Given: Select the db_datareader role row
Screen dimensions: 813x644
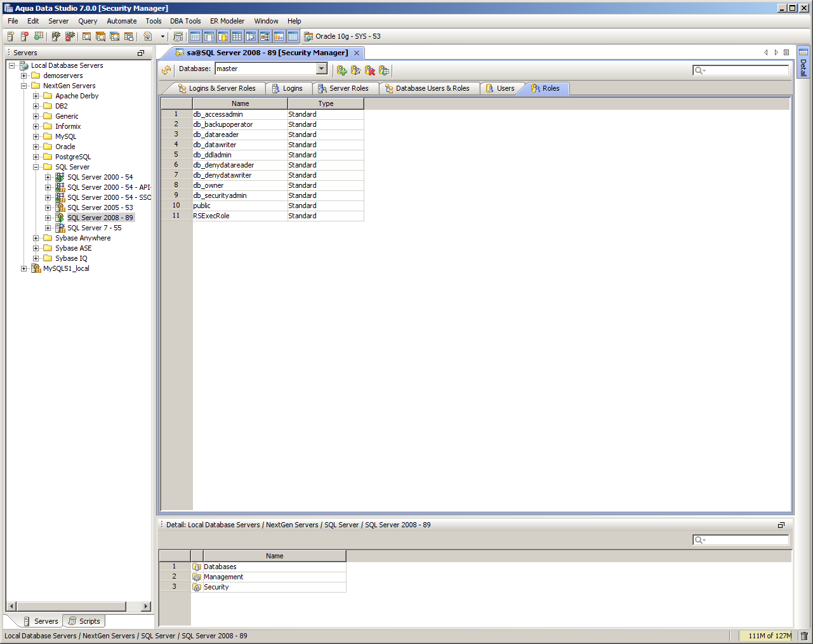Looking at the screenshot, I should pos(262,135).
